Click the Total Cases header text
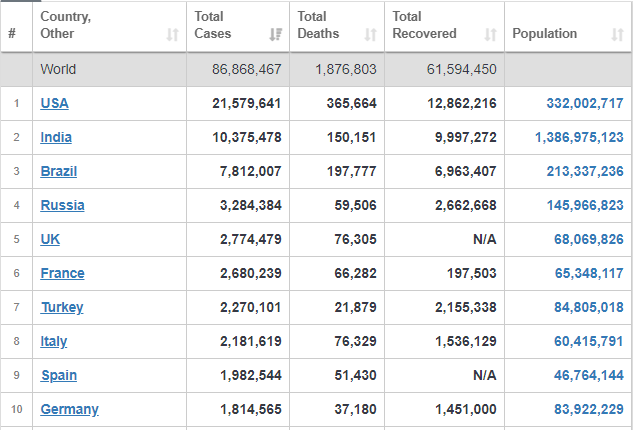This screenshot has width=634, height=430. tap(213, 25)
